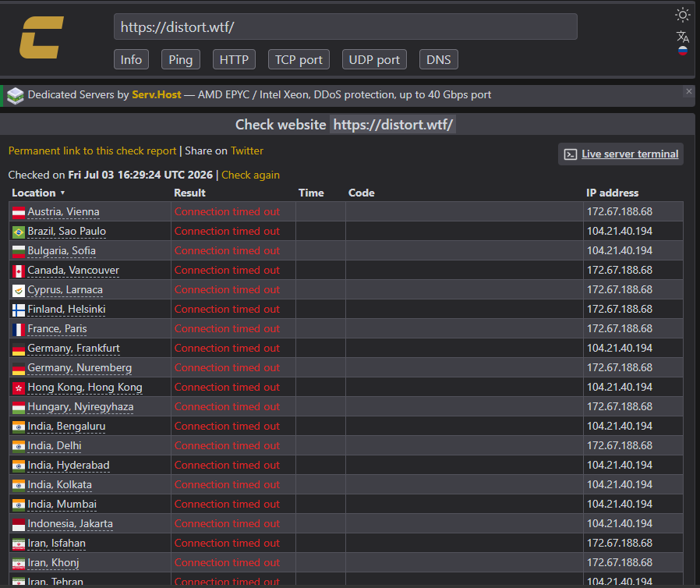Click the Code column header
The height and width of the screenshot is (588, 700).
[361, 193]
